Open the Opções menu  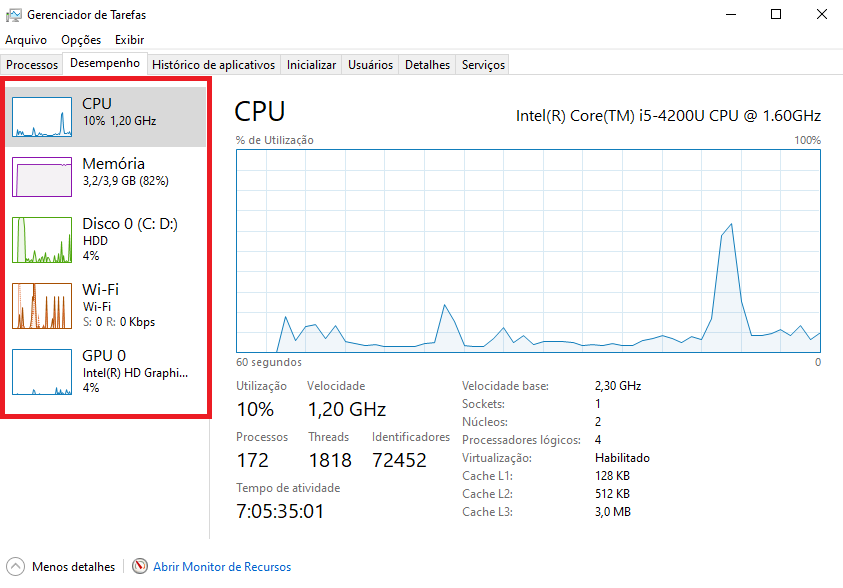pyautogui.click(x=81, y=40)
